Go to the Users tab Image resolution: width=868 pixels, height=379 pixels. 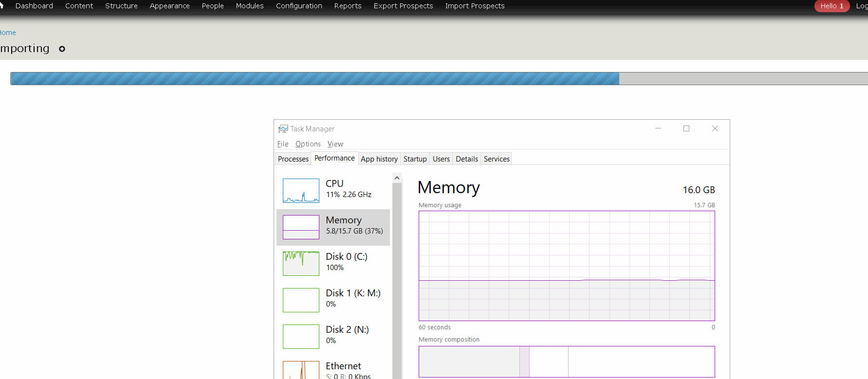[441, 159]
